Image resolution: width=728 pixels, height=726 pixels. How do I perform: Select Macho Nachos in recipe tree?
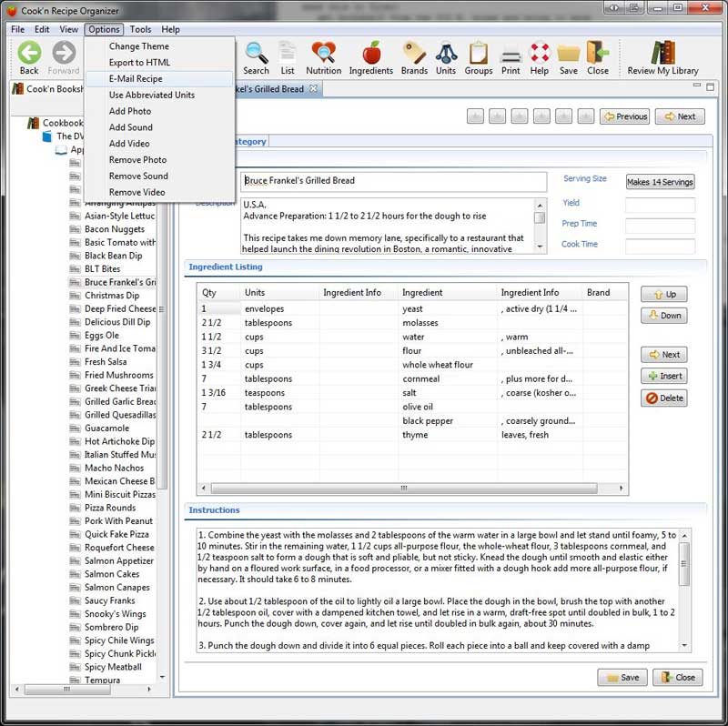(x=115, y=468)
